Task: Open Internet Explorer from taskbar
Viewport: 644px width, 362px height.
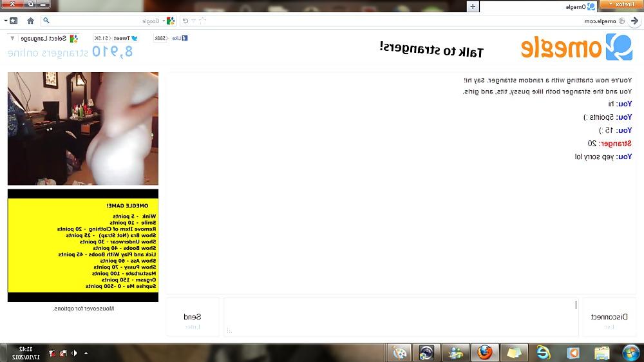Action: pos(544,353)
